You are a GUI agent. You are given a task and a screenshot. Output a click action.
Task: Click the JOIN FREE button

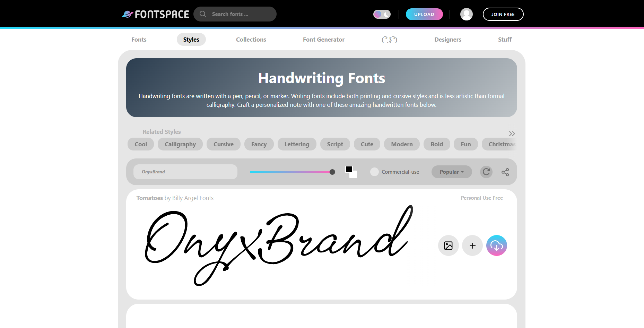[x=503, y=14]
